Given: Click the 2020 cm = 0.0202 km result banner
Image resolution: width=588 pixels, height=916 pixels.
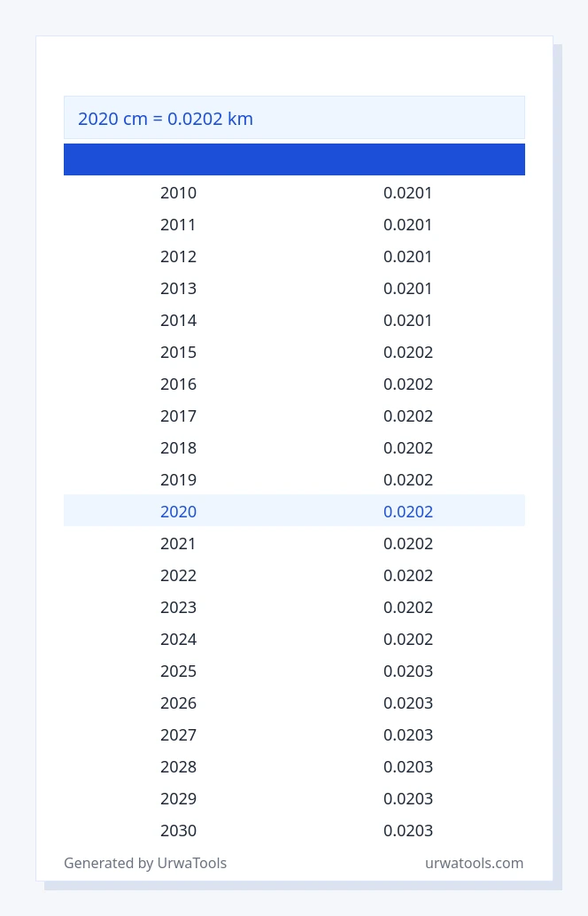Looking at the screenshot, I should (294, 118).
